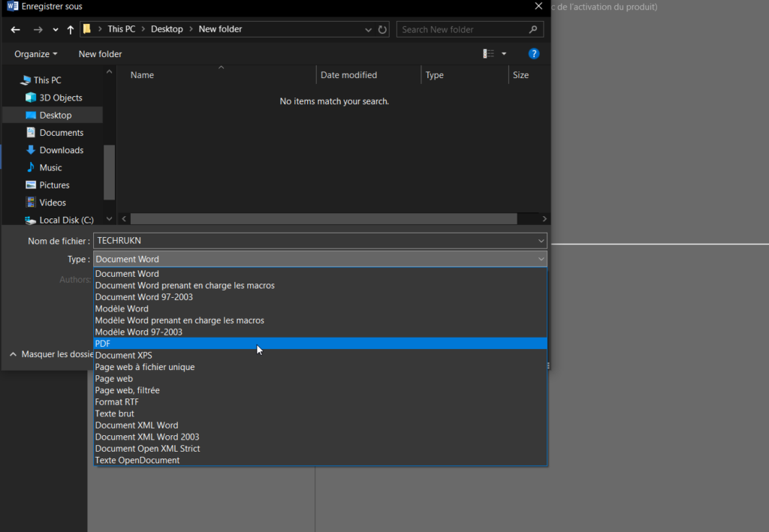Click New folder in the address breadcrumb
This screenshot has height=532, width=769.
coord(220,29)
